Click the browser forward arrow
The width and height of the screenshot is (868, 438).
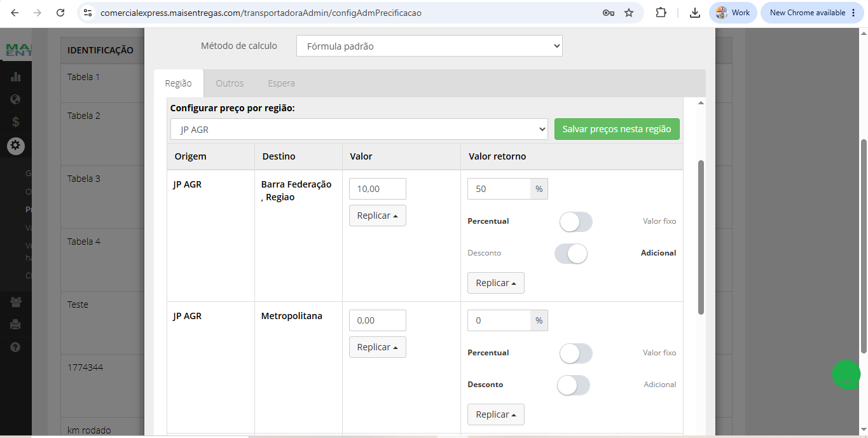(38, 13)
